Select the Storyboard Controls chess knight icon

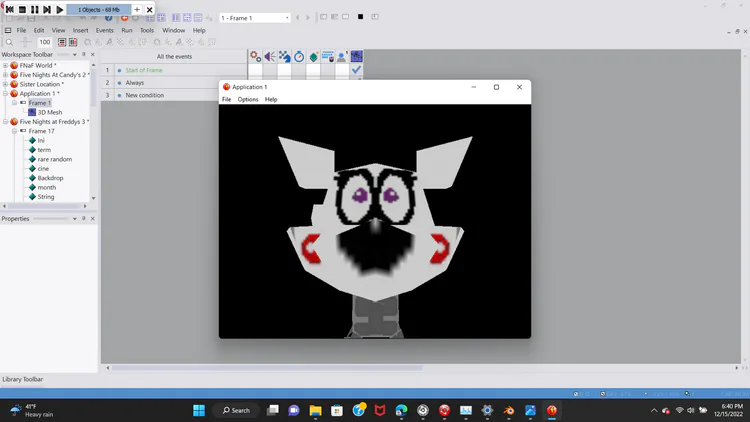click(x=285, y=56)
